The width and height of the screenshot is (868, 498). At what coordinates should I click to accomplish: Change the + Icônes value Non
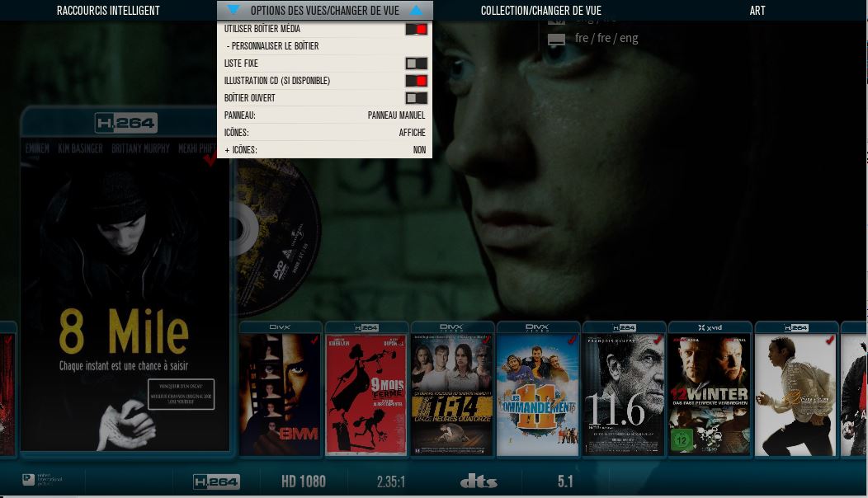(x=420, y=149)
